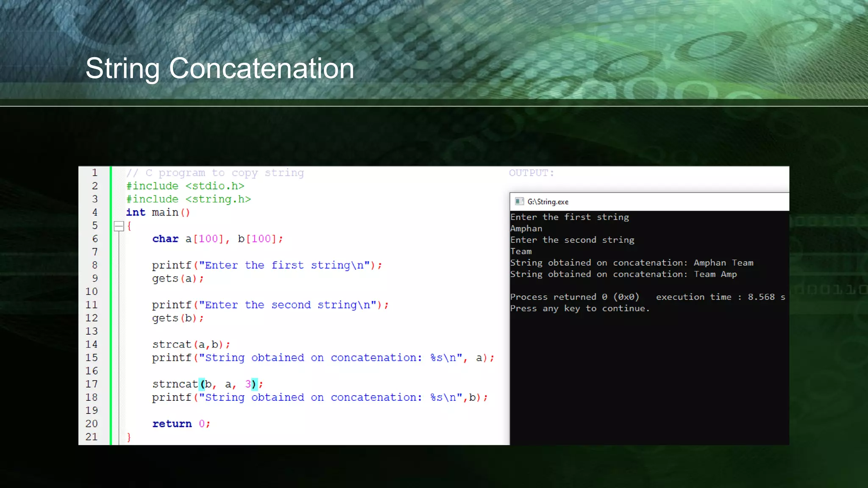Image resolution: width=868 pixels, height=488 pixels.
Task: Click the number 3 in strncat call
Action: pyautogui.click(x=248, y=384)
